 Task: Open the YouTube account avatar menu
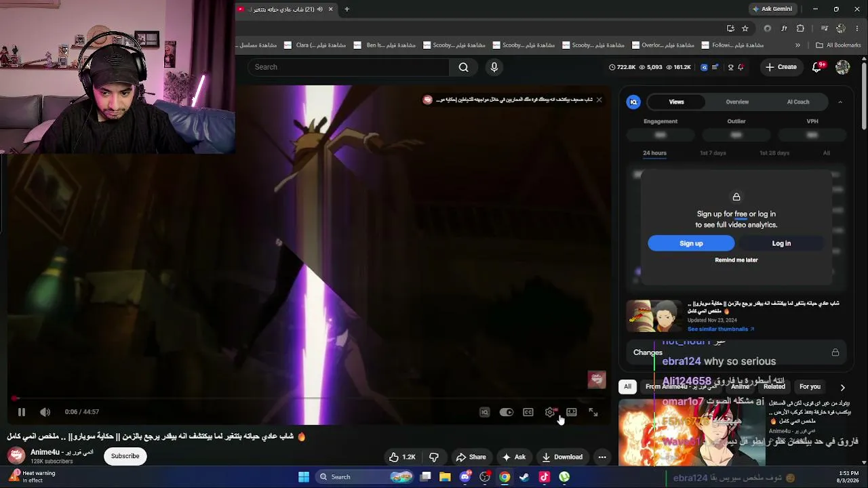click(x=843, y=67)
